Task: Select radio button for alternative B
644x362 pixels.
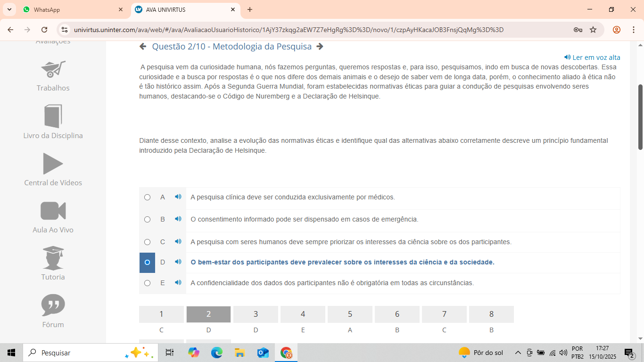Action: pyautogui.click(x=148, y=219)
